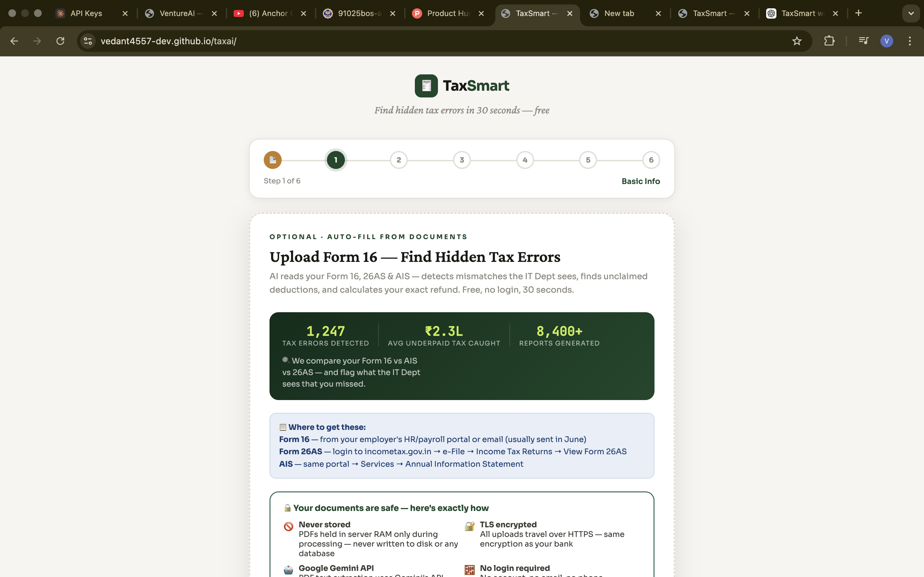
Task: Jump to step 2 in progress
Action: tap(398, 160)
